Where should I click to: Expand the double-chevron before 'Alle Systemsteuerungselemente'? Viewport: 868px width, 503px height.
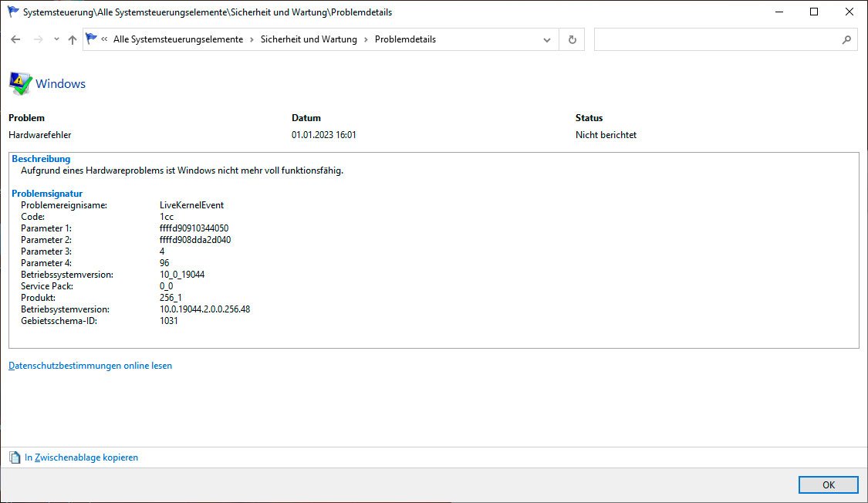(104, 39)
